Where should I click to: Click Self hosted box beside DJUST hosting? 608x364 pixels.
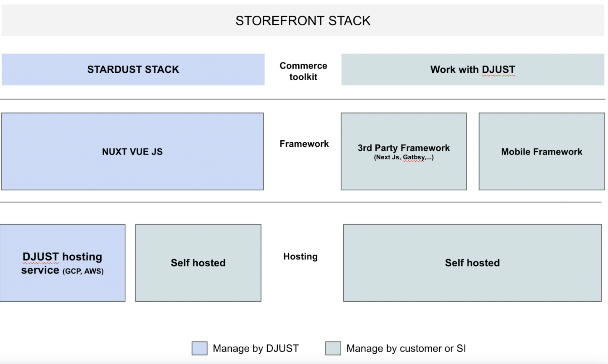pyautogui.click(x=198, y=263)
